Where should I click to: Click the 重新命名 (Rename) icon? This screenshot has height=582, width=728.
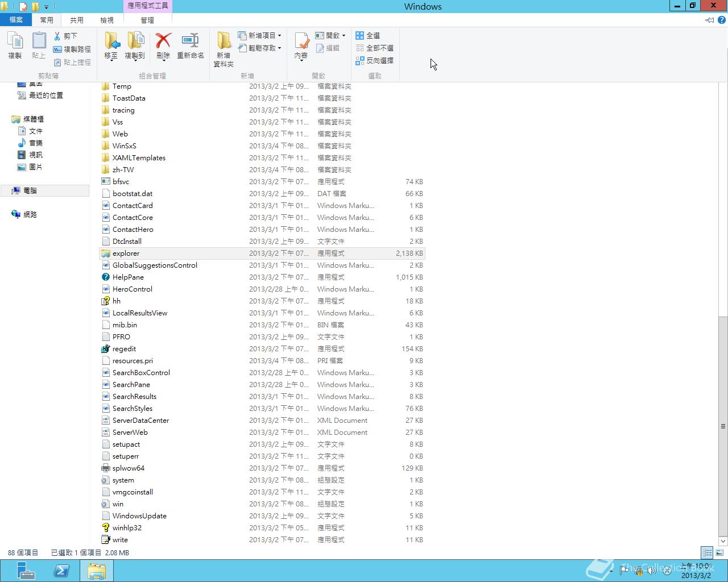point(191,45)
